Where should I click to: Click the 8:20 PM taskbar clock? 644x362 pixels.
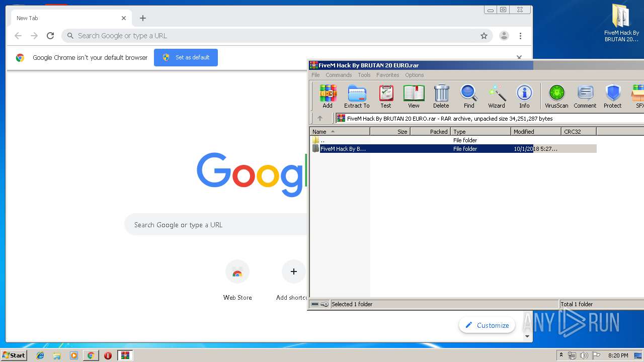[x=618, y=355]
